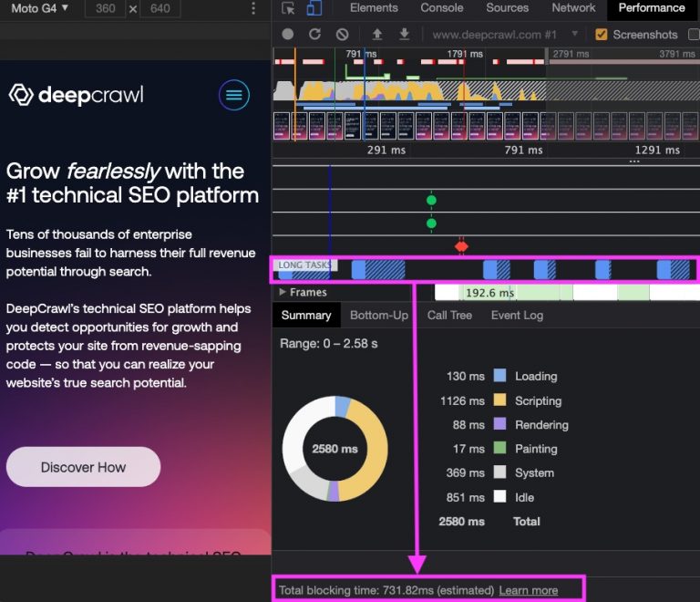
Task: Click the reload and profile icon
Action: [314, 35]
